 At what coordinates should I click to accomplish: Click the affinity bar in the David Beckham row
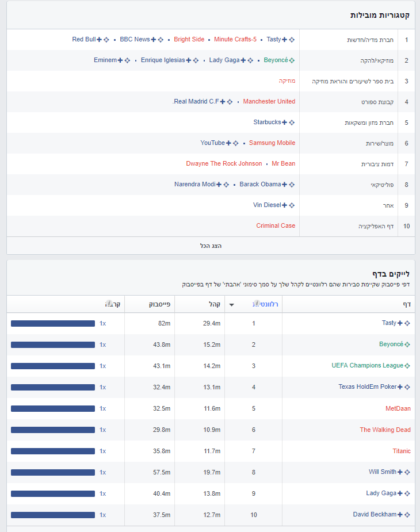(53, 515)
